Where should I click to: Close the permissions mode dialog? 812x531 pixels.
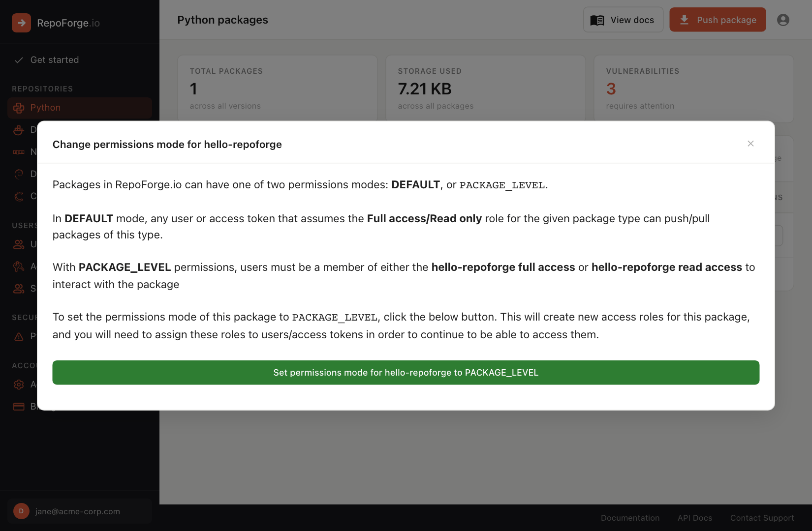click(750, 144)
